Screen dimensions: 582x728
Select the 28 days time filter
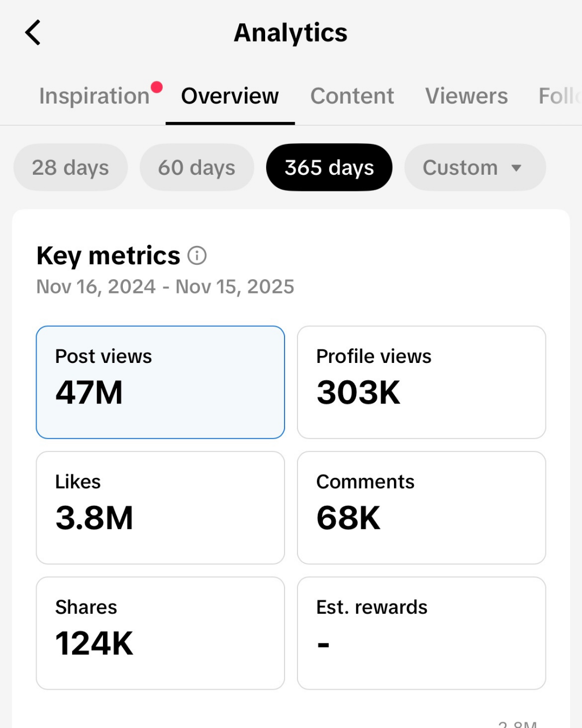click(70, 167)
